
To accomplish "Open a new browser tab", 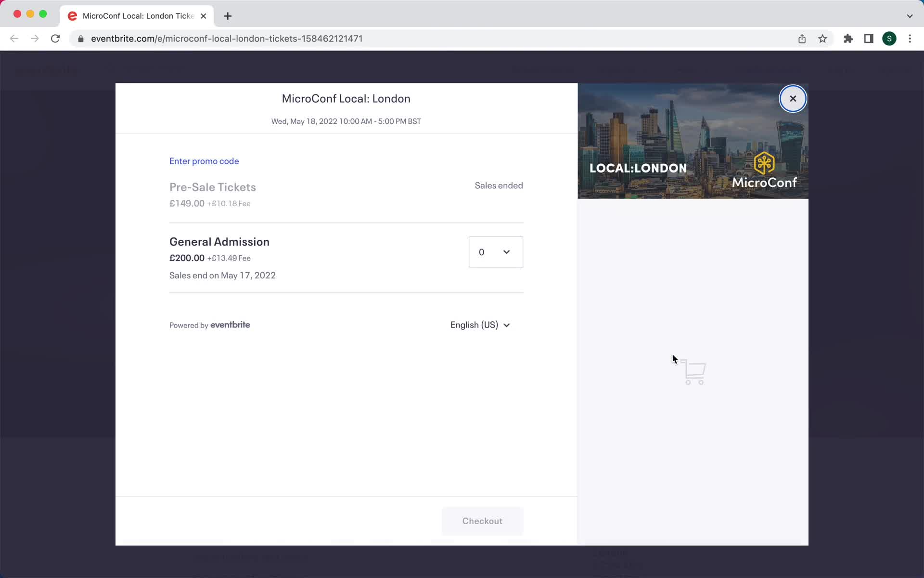I will [x=228, y=16].
